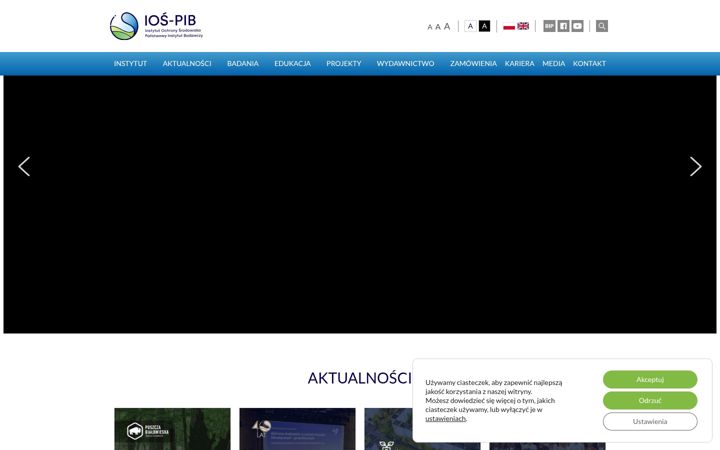Open the AKTUALNOŚCI menu
720x450 pixels.
pos(187,63)
